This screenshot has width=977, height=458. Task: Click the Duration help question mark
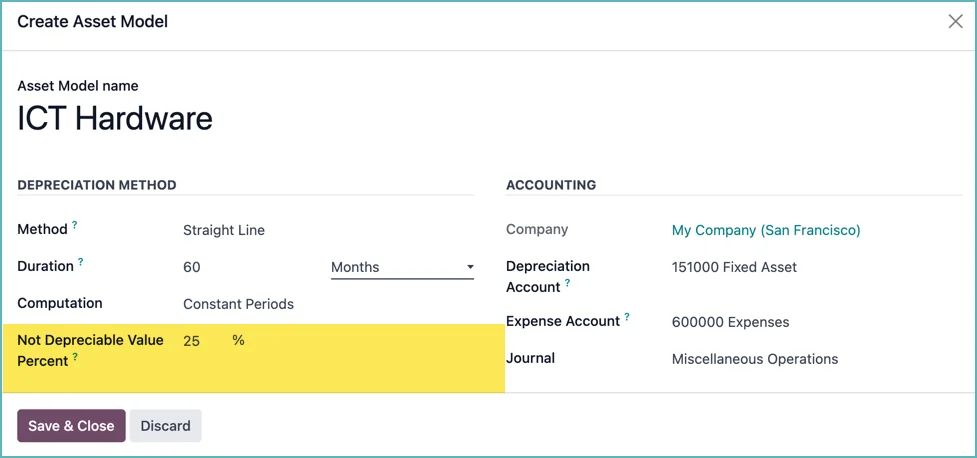[x=80, y=262]
